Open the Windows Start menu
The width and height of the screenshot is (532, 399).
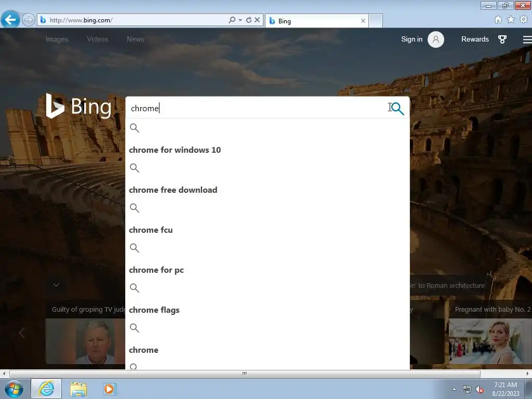[14, 389]
